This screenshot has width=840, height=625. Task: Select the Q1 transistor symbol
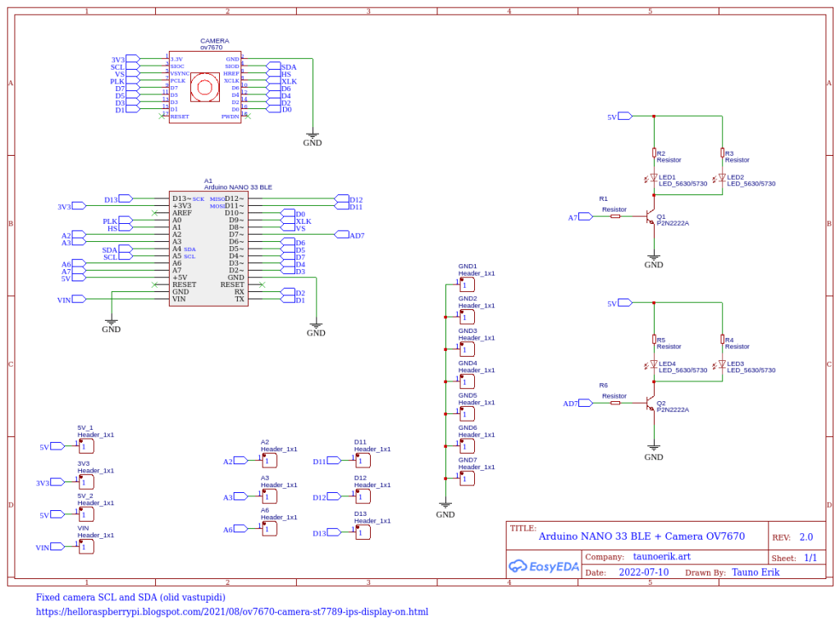pyautogui.click(x=650, y=217)
